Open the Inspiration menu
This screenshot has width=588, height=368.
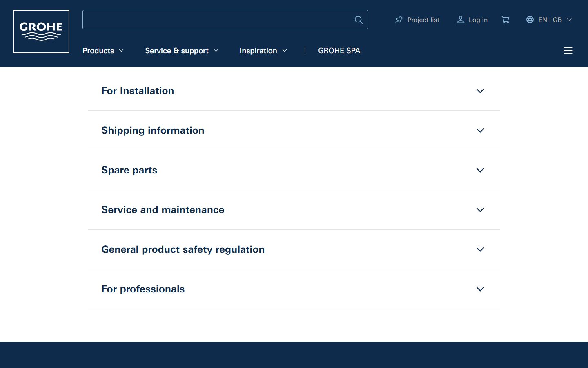(263, 51)
